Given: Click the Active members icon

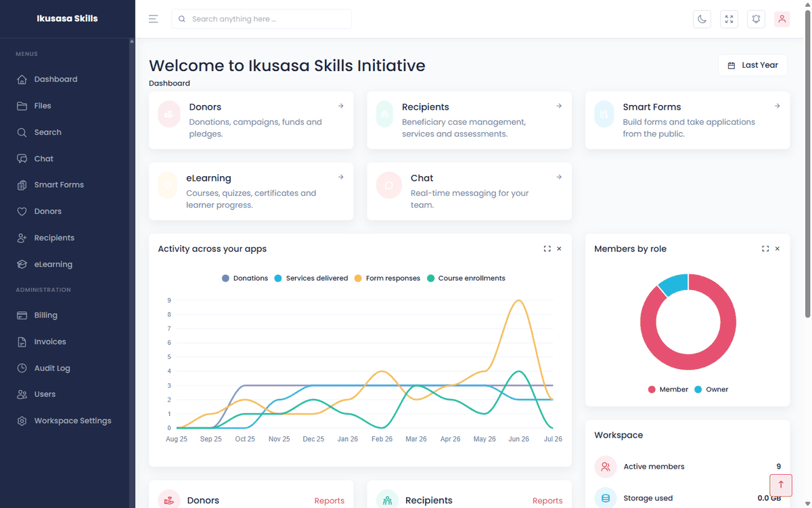Looking at the screenshot, I should pyautogui.click(x=606, y=467).
